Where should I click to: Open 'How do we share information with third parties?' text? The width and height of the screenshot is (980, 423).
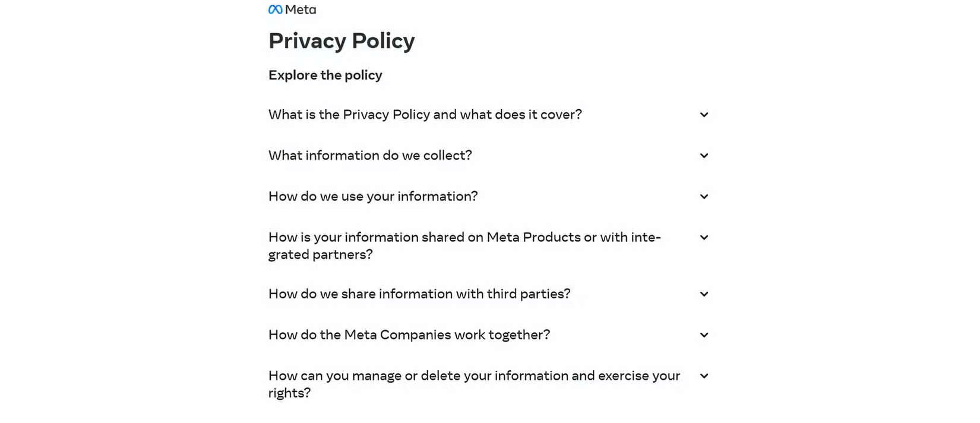click(419, 294)
